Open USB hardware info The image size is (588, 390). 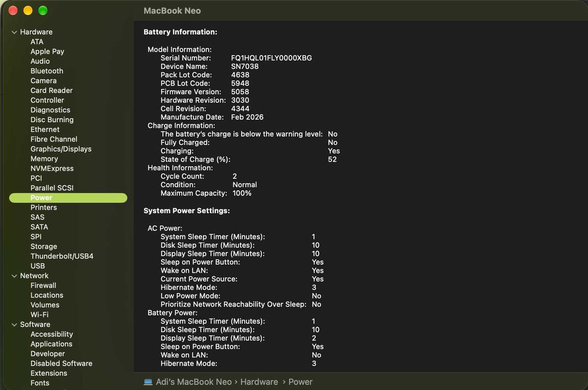pos(38,266)
